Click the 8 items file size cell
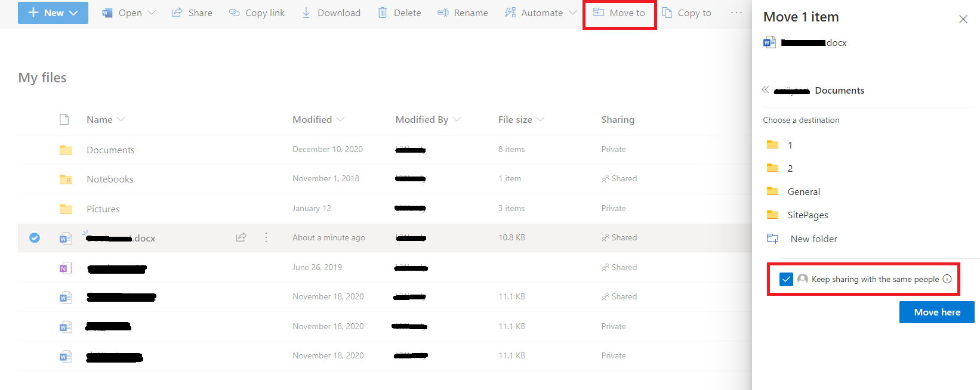Image resolution: width=980 pixels, height=390 pixels. tap(511, 149)
